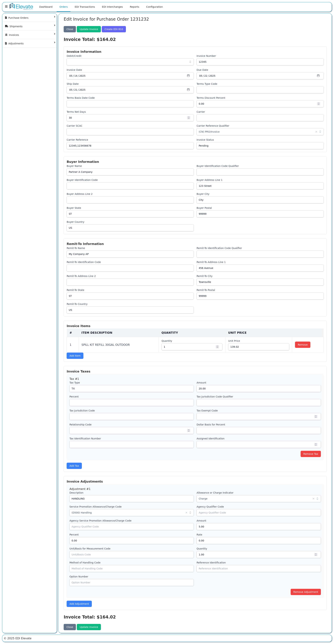
Task: Open the Debit/Credit dropdown
Action: 130,62
